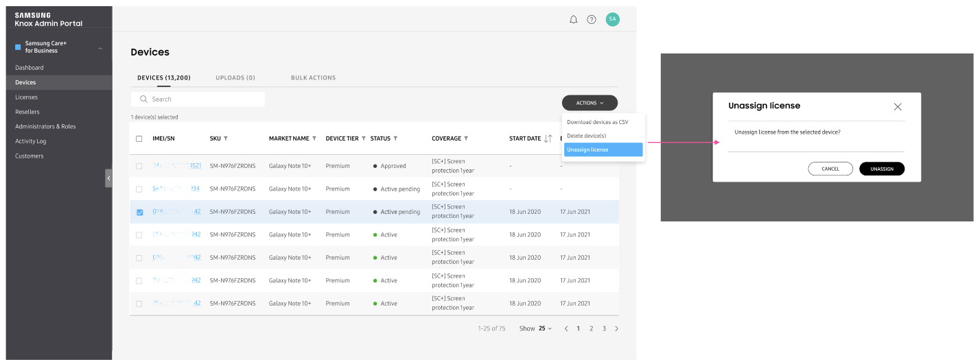
Task: Collapse the Samsung Care+ for Business section
Action: click(x=101, y=48)
